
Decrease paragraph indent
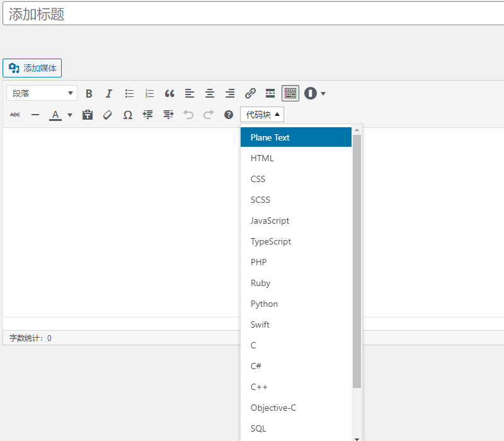(x=148, y=115)
